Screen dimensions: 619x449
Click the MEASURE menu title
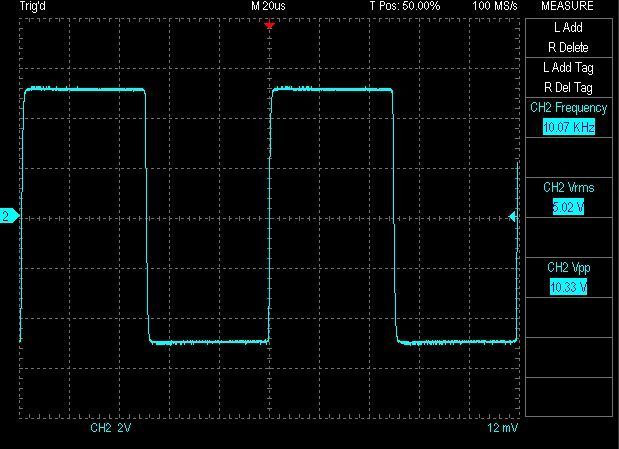coord(567,6)
